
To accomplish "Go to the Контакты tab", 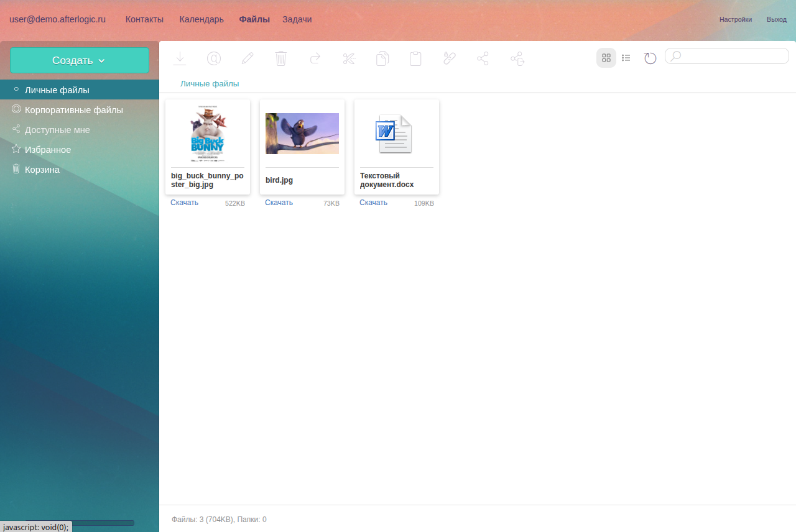I will [144, 19].
